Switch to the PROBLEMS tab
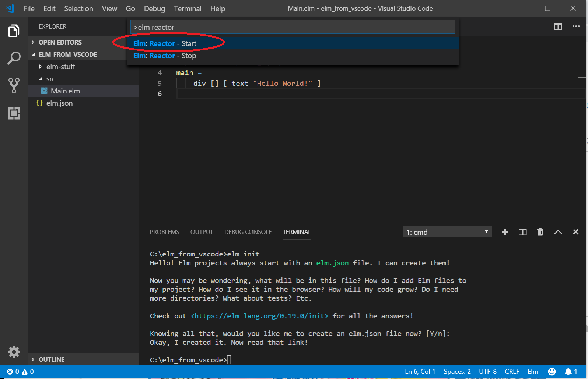This screenshot has height=379, width=588. (164, 232)
